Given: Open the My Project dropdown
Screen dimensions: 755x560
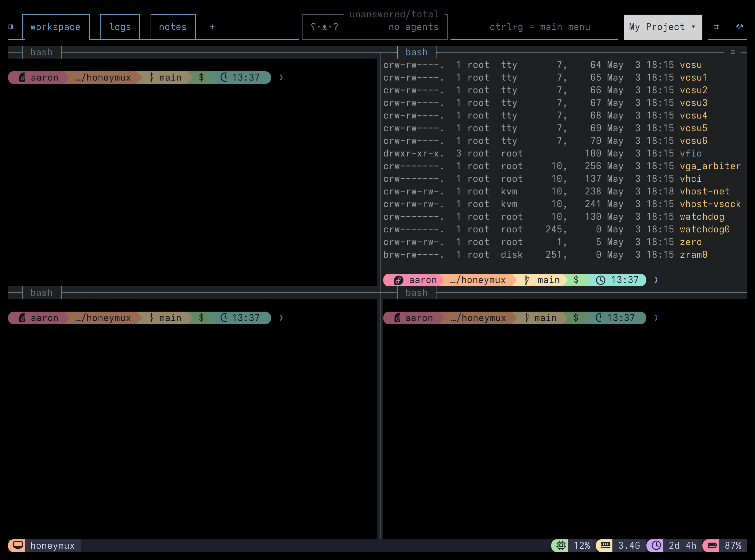Looking at the screenshot, I should click(663, 27).
